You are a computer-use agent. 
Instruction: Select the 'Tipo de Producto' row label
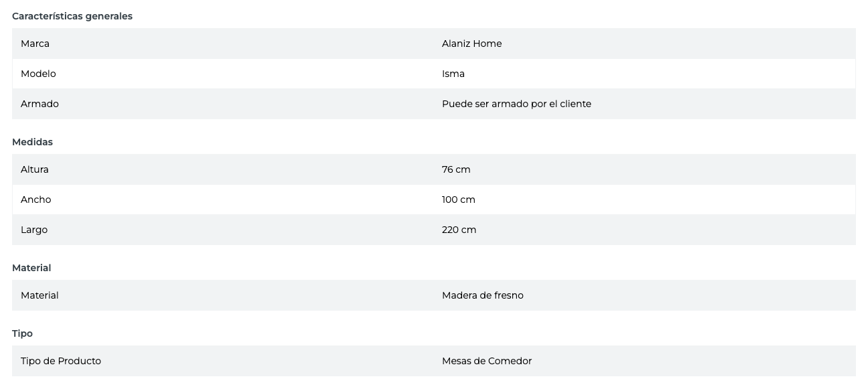click(61, 361)
